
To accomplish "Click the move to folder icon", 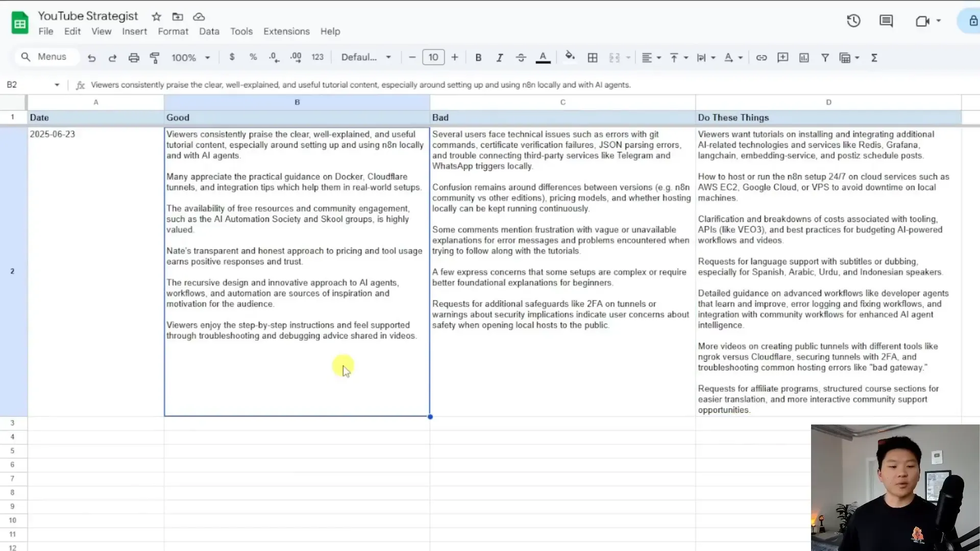I will pos(178,17).
